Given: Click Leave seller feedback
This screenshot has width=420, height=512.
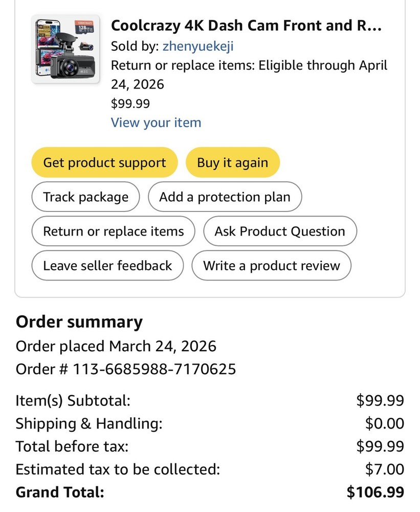Looking at the screenshot, I should click(x=107, y=266).
